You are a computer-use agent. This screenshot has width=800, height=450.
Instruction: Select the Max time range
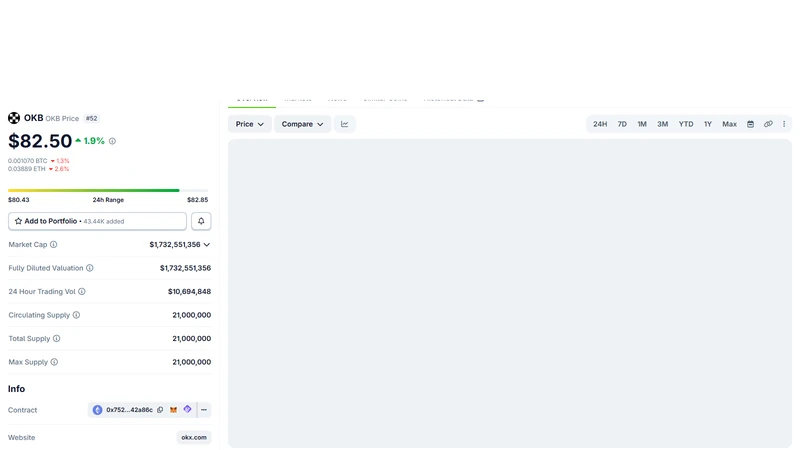(730, 124)
